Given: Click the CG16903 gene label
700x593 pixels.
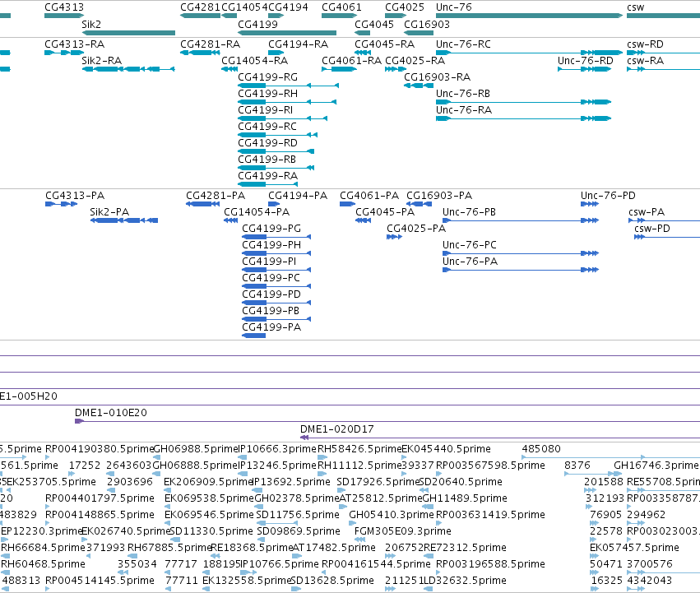Looking at the screenshot, I should [427, 24].
